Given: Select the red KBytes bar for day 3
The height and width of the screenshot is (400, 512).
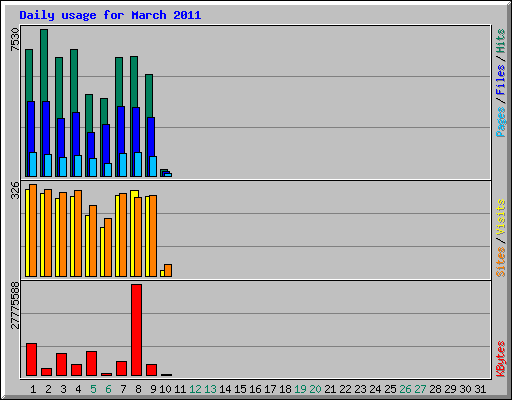Looking at the screenshot, I should [x=61, y=364].
